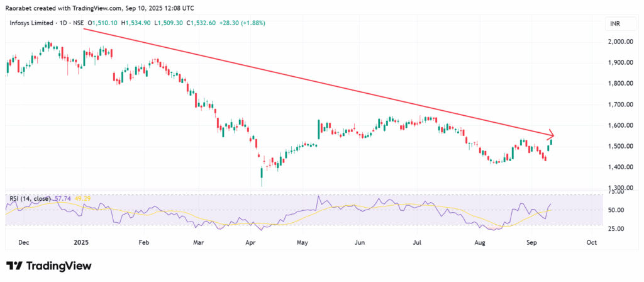The image size is (644, 282).
Task: Click the RSI 25.00 axis label
Action: [615, 228]
